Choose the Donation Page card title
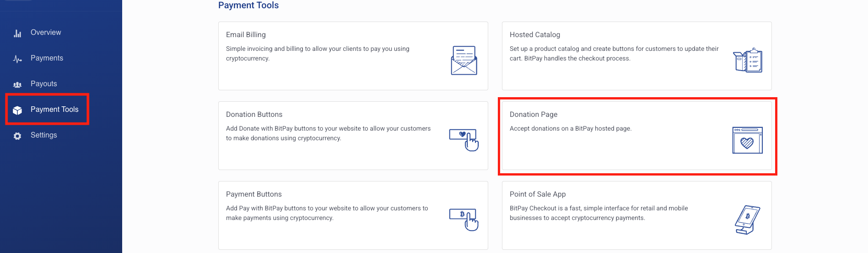The image size is (868, 253). (534, 115)
